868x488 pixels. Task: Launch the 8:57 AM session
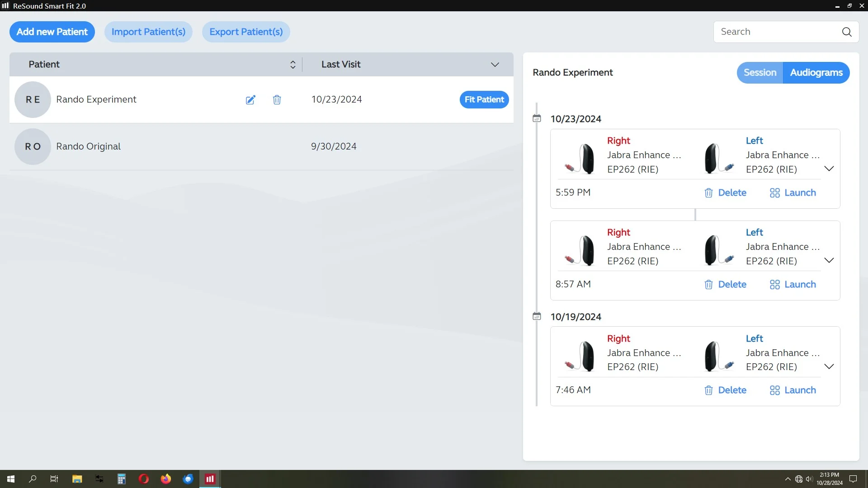click(x=793, y=285)
